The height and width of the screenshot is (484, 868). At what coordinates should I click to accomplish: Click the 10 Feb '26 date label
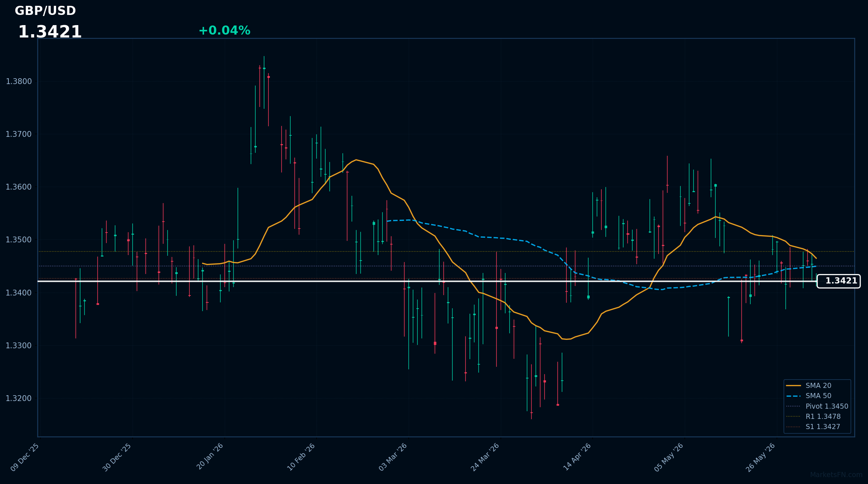tap(301, 457)
